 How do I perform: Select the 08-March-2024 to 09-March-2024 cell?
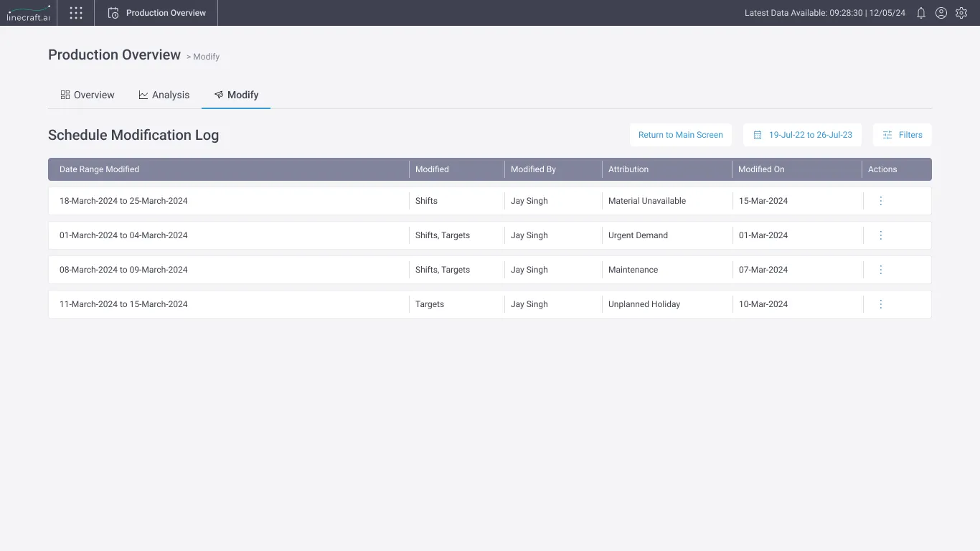click(123, 270)
